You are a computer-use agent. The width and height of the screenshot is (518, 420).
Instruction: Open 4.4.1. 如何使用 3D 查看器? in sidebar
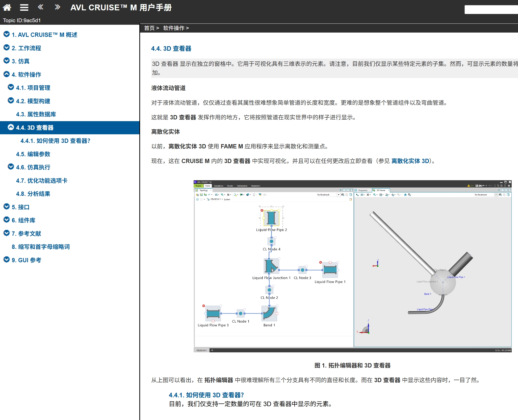click(55, 141)
